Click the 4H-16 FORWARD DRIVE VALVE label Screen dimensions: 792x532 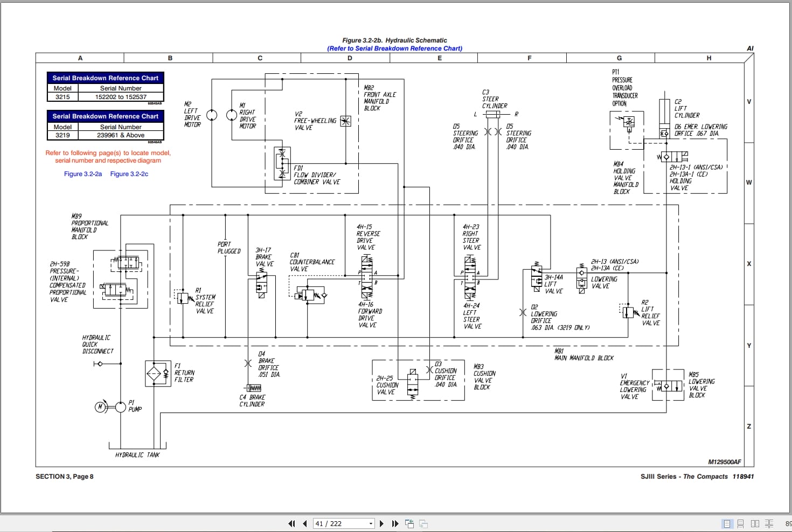click(x=370, y=315)
